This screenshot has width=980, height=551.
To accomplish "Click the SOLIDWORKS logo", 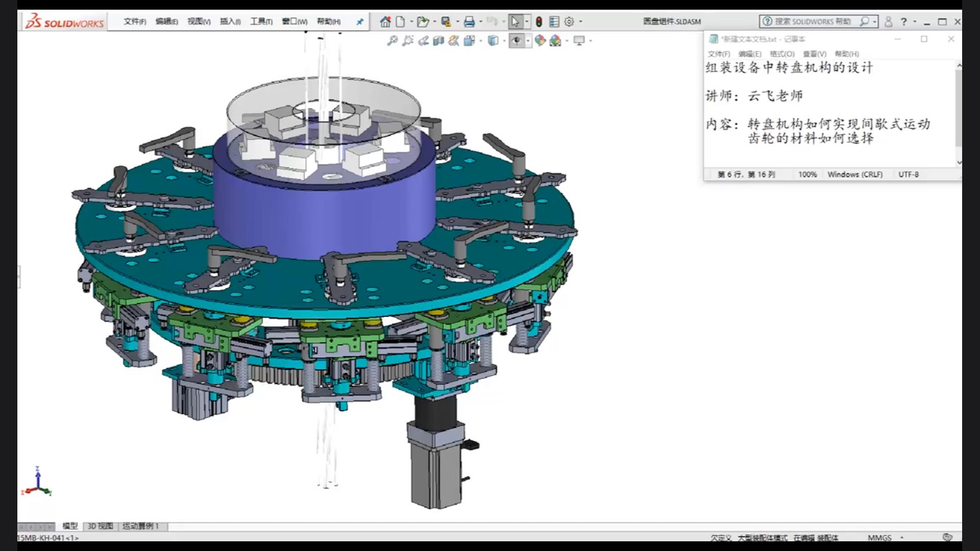I will coord(65,22).
